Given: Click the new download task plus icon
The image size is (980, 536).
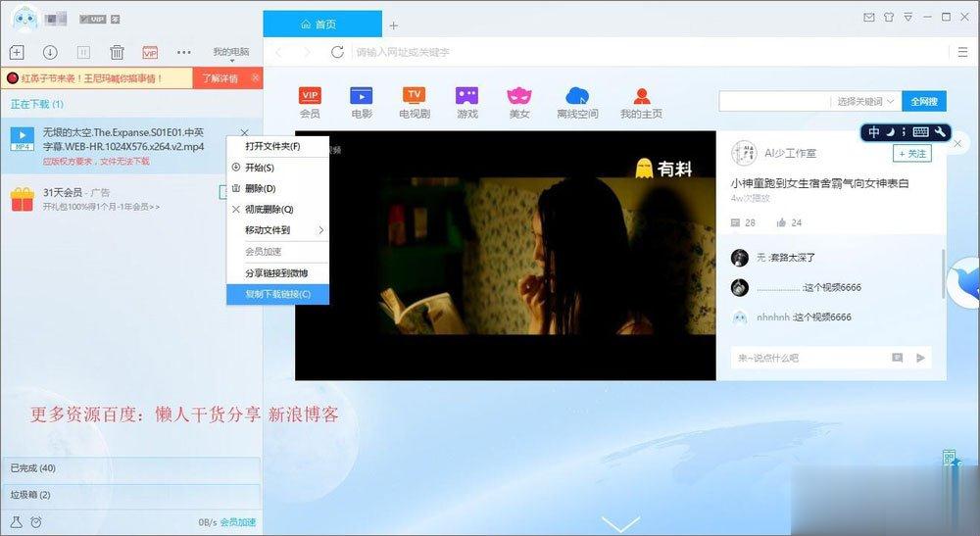Looking at the screenshot, I should (x=17, y=53).
